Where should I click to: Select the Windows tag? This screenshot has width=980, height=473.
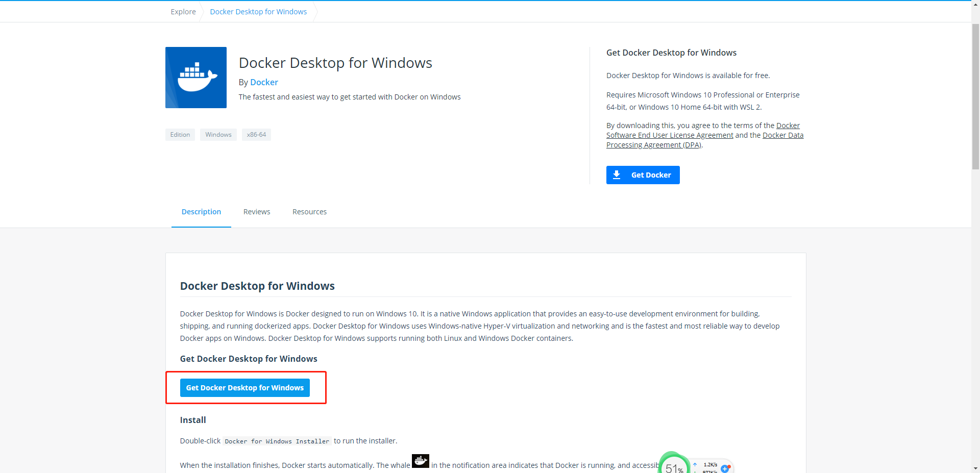point(218,134)
